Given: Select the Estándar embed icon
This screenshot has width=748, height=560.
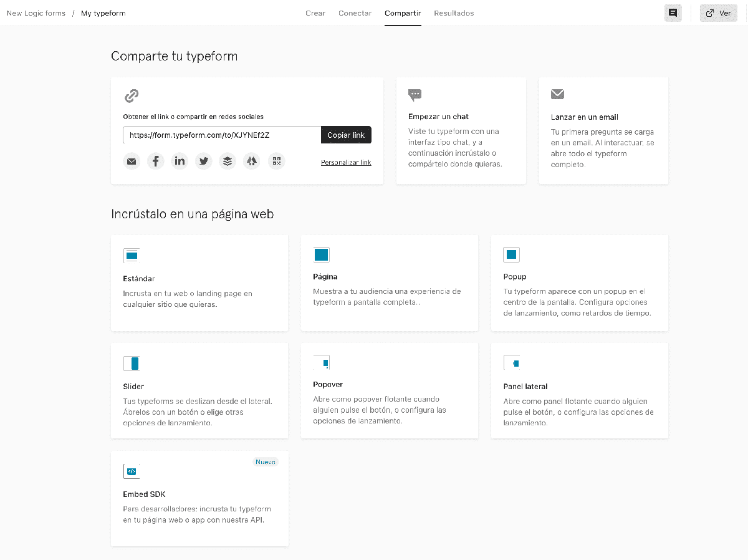Looking at the screenshot, I should click(132, 254).
